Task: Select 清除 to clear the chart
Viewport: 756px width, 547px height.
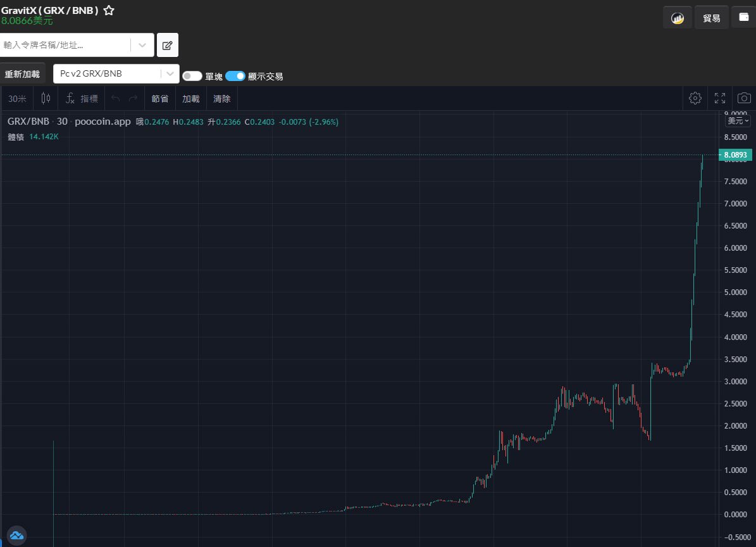Action: point(221,98)
